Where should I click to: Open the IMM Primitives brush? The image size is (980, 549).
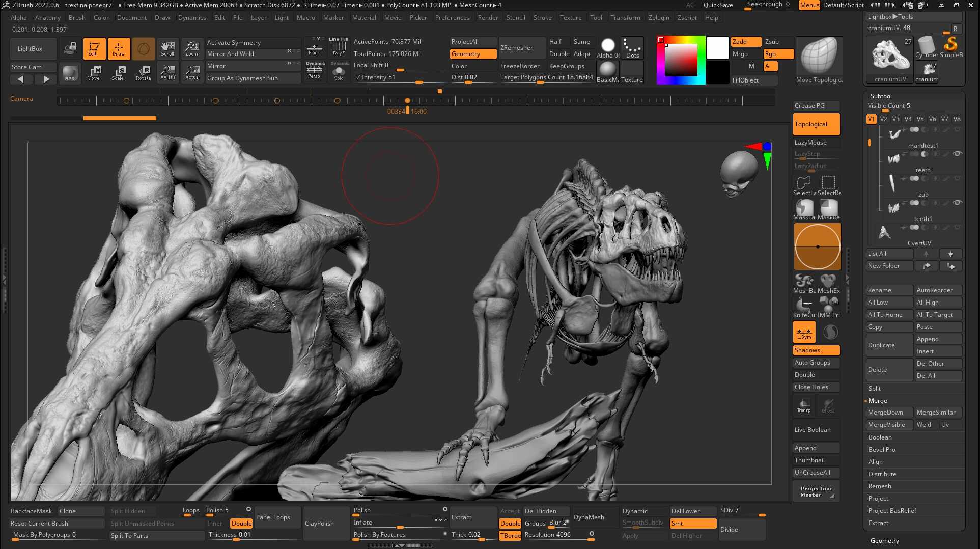pos(829,307)
